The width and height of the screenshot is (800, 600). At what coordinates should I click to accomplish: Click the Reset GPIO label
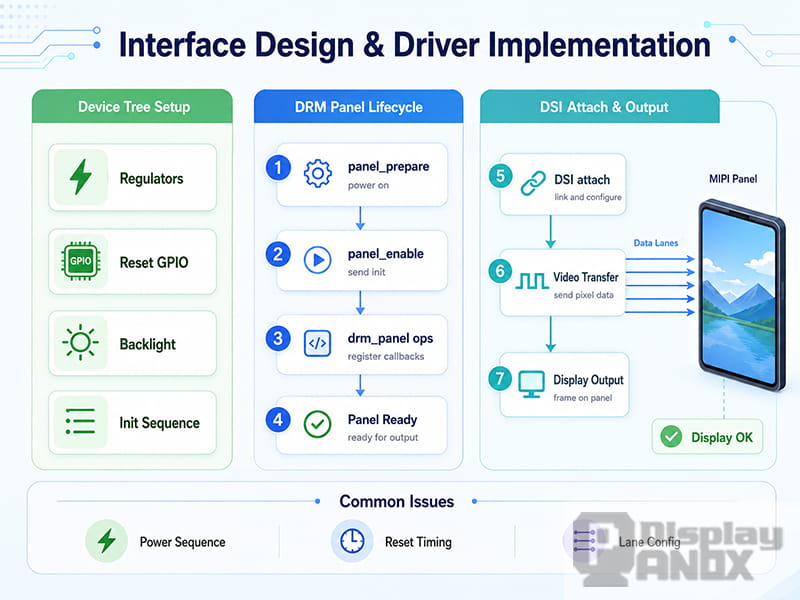(154, 262)
